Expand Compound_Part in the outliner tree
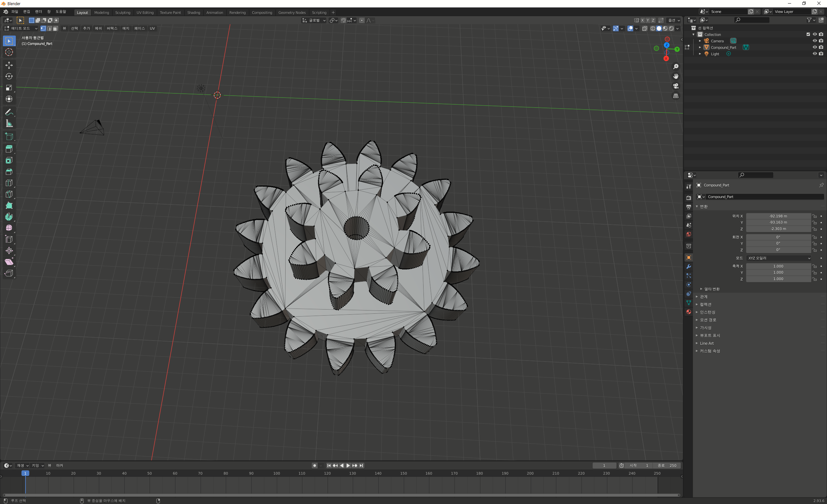The width and height of the screenshot is (827, 504). 700,47
